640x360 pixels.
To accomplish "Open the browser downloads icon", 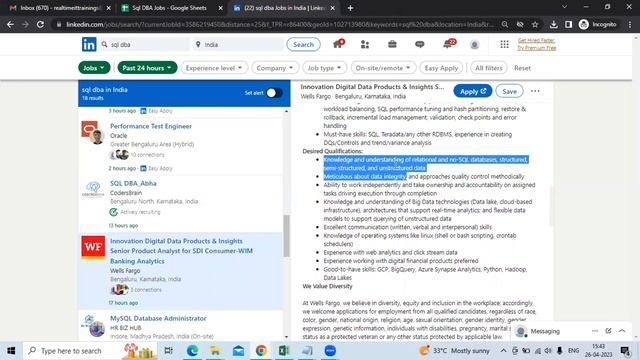I will point(553,24).
